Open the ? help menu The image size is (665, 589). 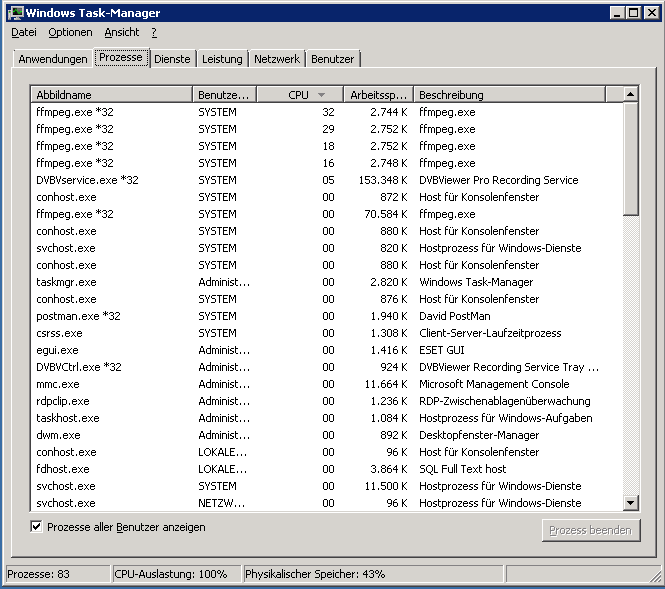[154, 32]
